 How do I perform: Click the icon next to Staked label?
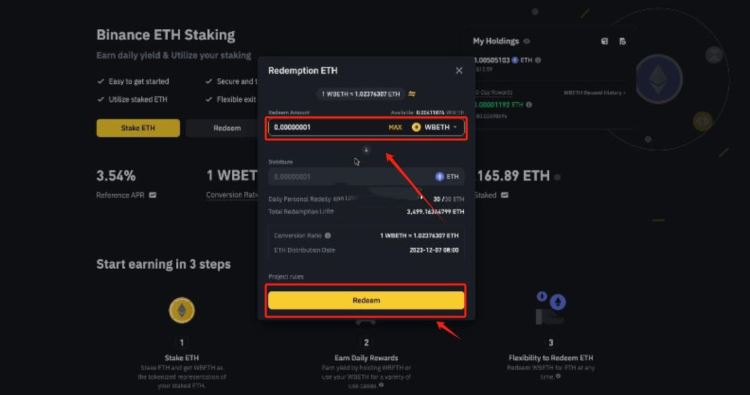coord(505,195)
